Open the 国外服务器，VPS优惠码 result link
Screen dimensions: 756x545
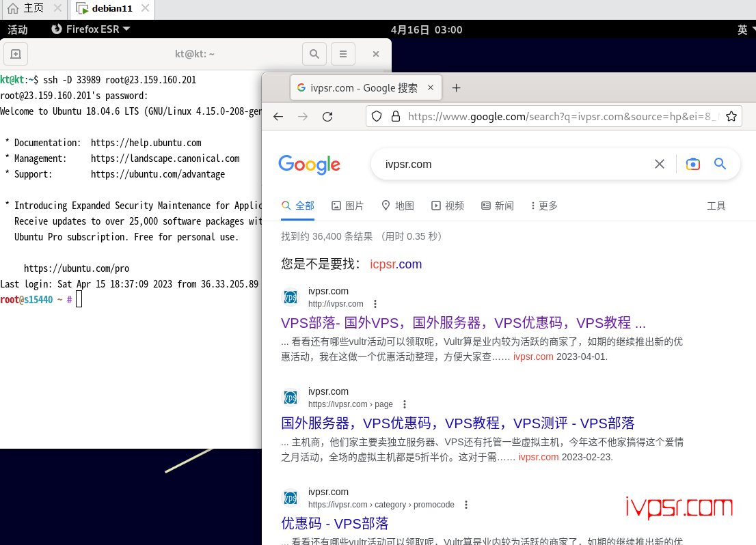[x=457, y=423]
